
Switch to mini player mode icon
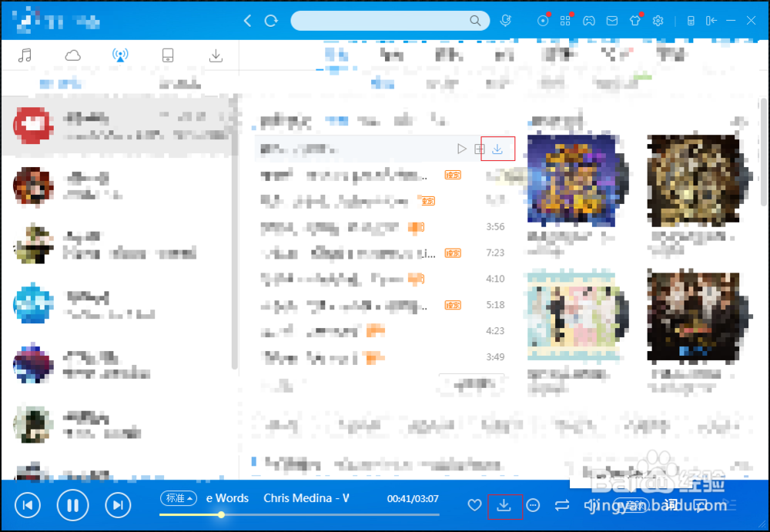[x=691, y=21]
